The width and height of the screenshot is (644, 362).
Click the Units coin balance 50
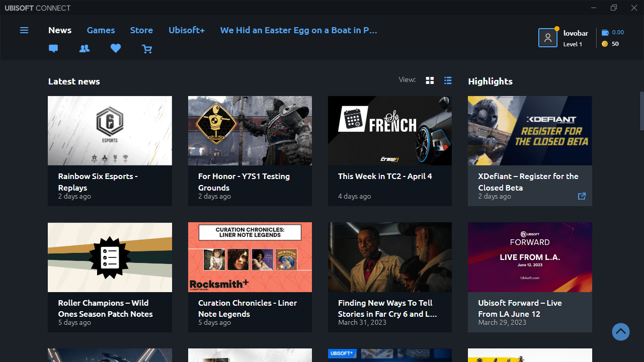(x=610, y=44)
